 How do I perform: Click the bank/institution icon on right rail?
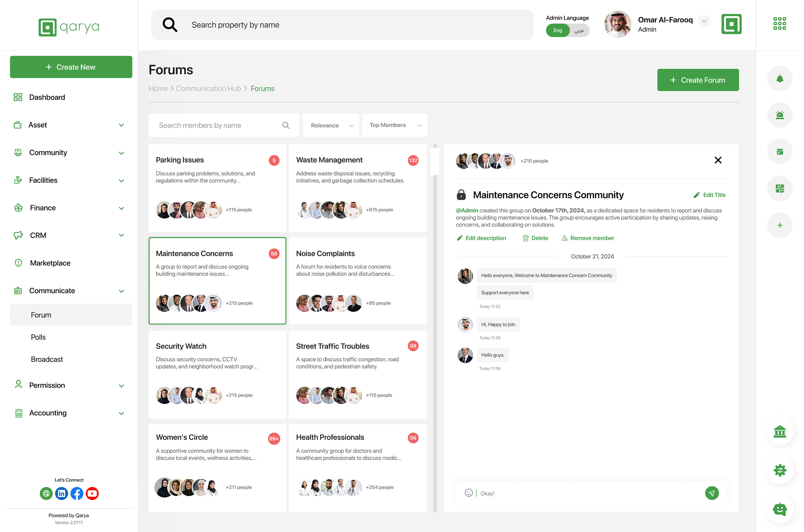click(780, 432)
